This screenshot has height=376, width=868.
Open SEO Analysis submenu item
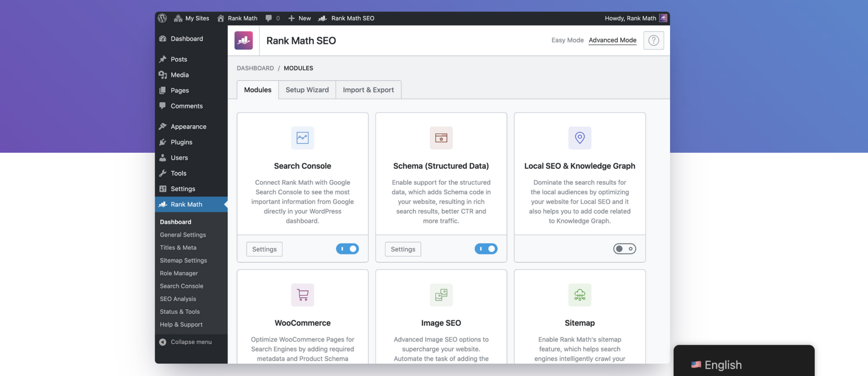178,299
